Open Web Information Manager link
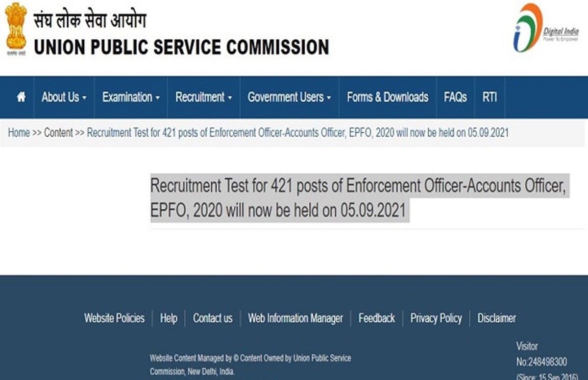The height and width of the screenshot is (380, 588). point(295,318)
